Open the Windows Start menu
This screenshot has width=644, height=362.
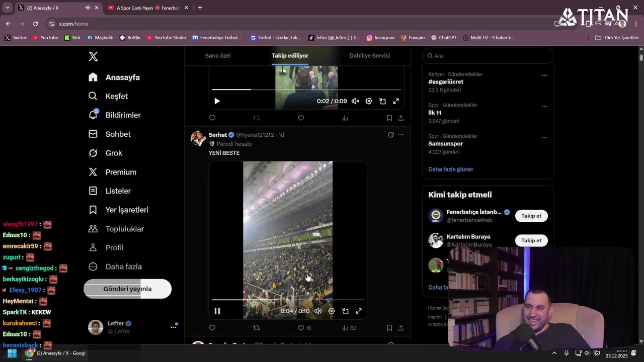click(x=12, y=353)
